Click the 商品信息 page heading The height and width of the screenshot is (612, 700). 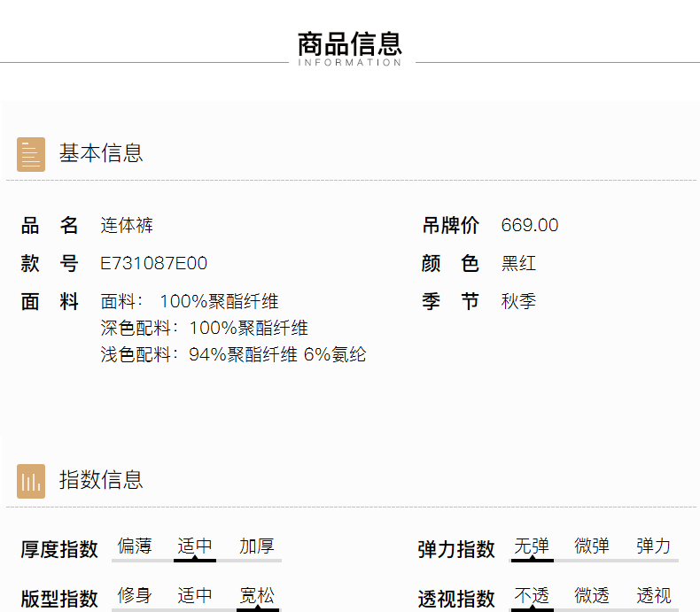click(350, 43)
